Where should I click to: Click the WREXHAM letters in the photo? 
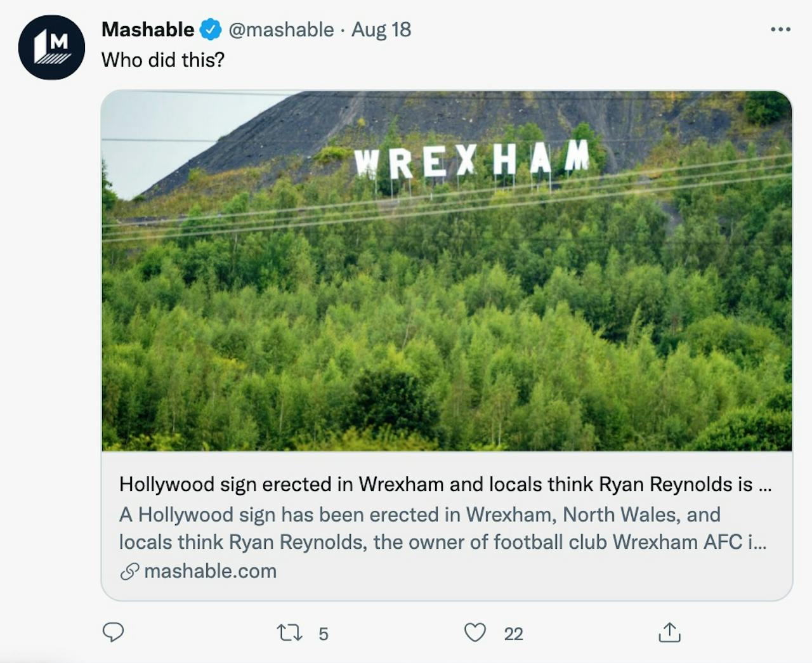coord(472,159)
